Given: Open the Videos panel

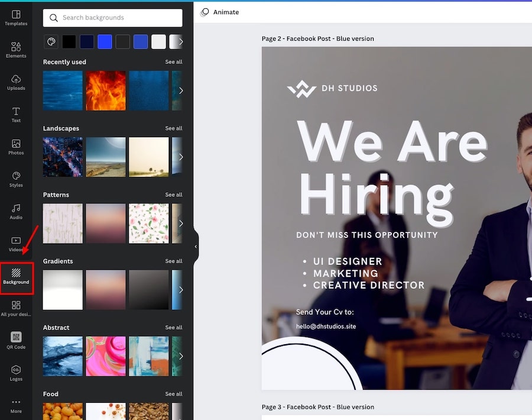Looking at the screenshot, I should [x=16, y=244].
